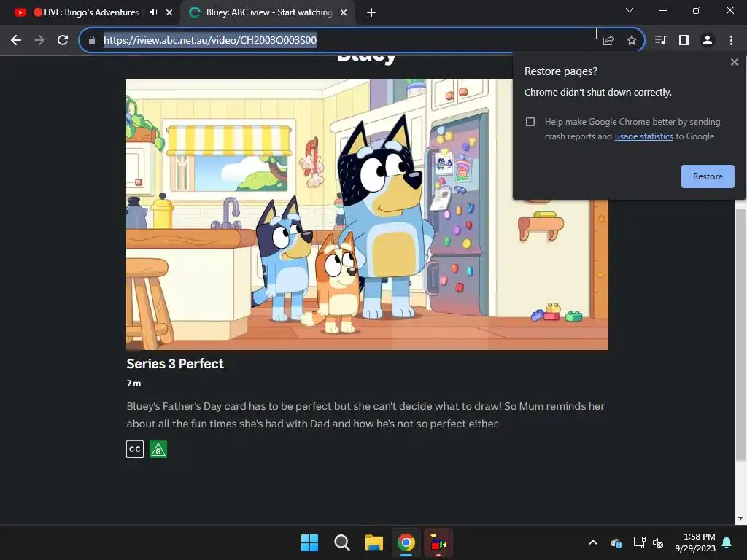The width and height of the screenshot is (747, 560).
Task: Open the Windows Start menu
Action: pyautogui.click(x=309, y=542)
